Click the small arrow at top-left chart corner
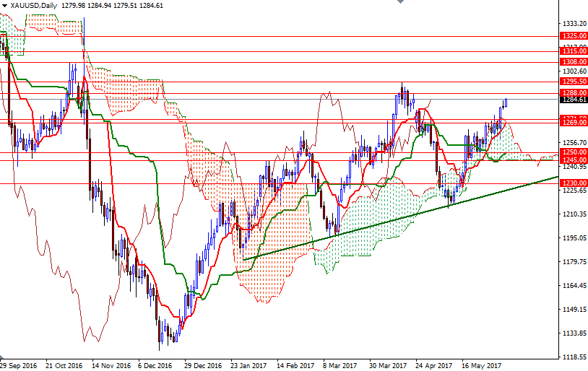This screenshot has width=588, height=371. (x=4, y=5)
